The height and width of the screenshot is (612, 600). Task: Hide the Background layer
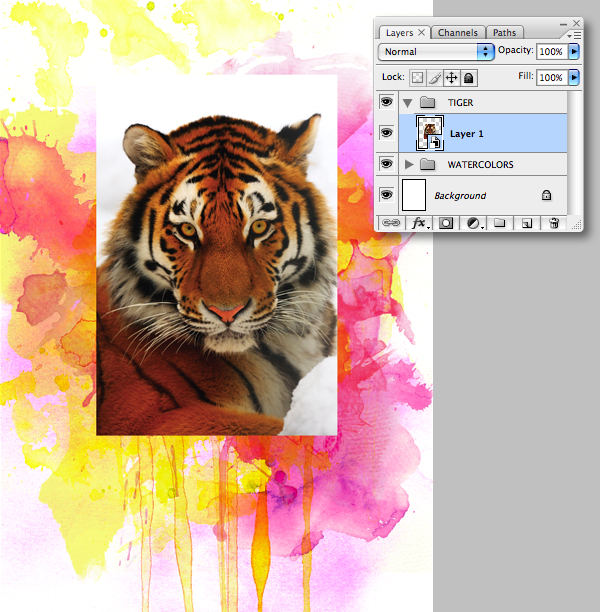386,194
